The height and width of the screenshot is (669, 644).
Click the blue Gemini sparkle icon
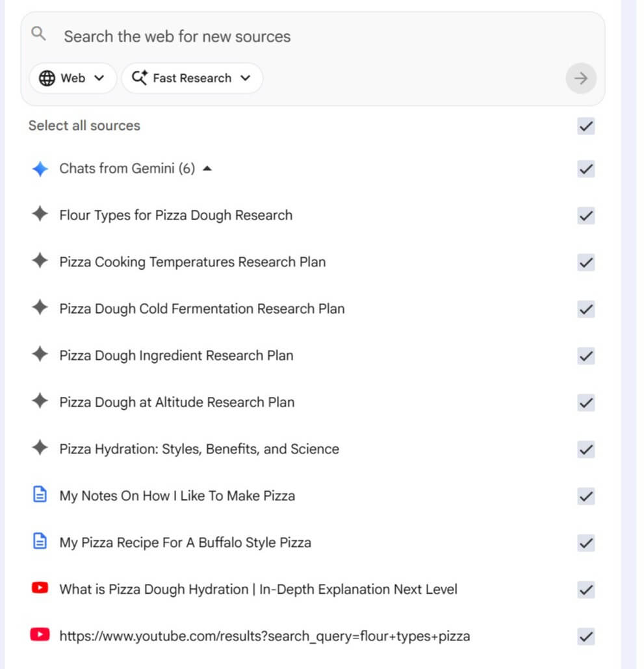click(x=40, y=169)
